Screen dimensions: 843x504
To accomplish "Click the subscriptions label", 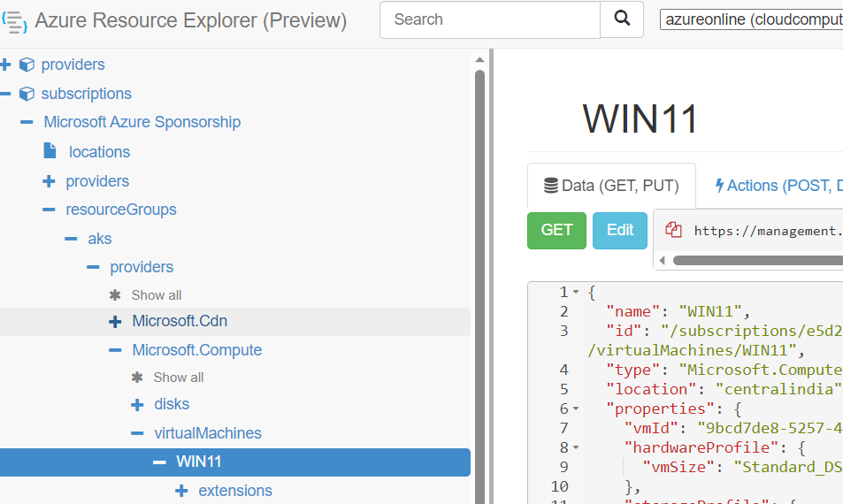I will (x=86, y=94).
